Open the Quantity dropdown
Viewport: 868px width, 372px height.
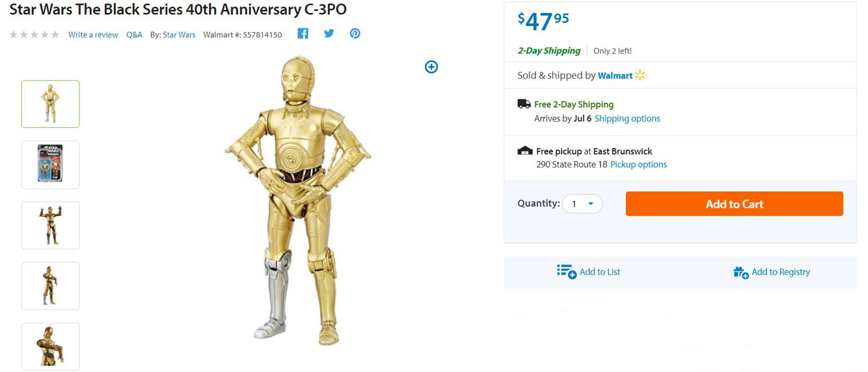[582, 204]
